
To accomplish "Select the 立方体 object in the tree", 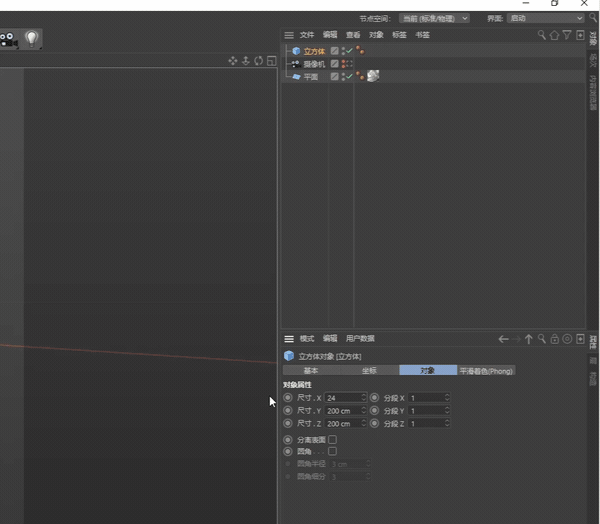I will click(x=314, y=51).
